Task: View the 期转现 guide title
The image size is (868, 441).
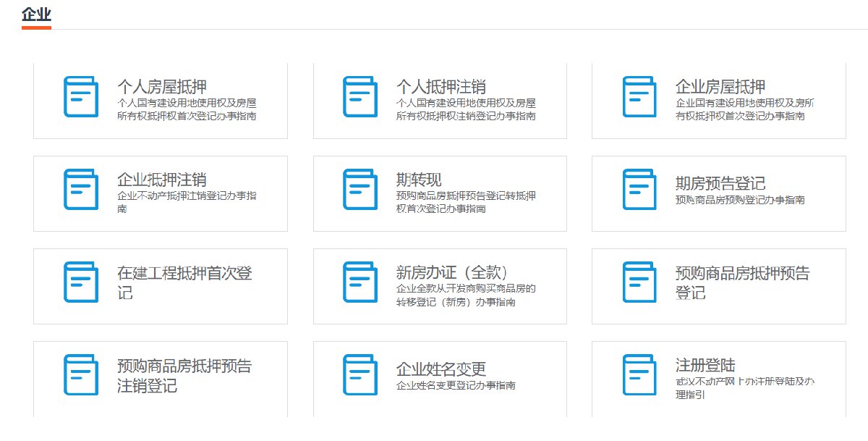Action: click(418, 180)
